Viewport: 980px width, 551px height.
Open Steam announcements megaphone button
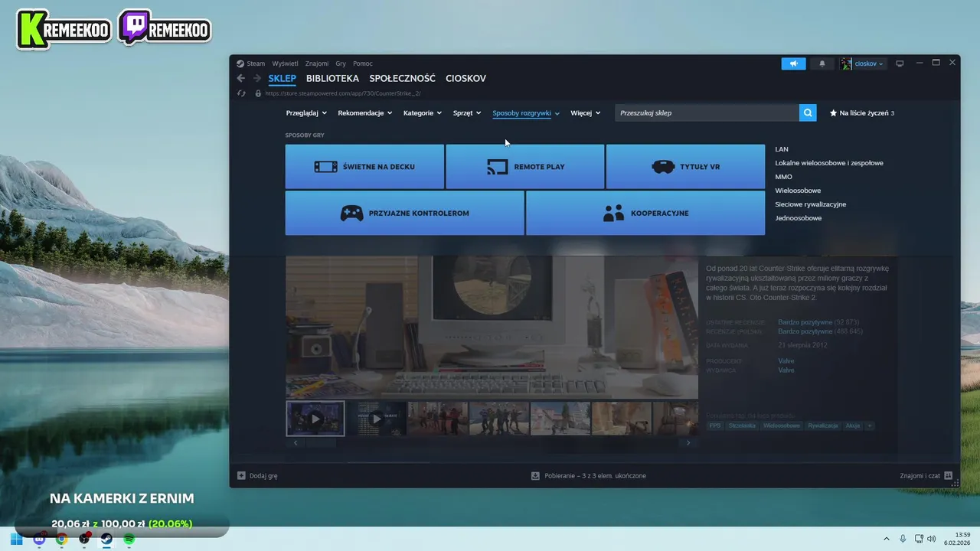click(x=793, y=64)
